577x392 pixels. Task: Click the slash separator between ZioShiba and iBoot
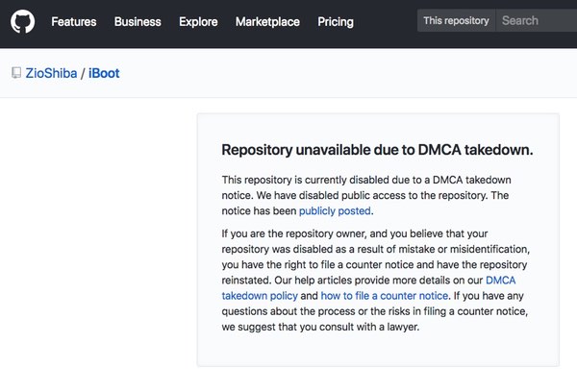[84, 73]
